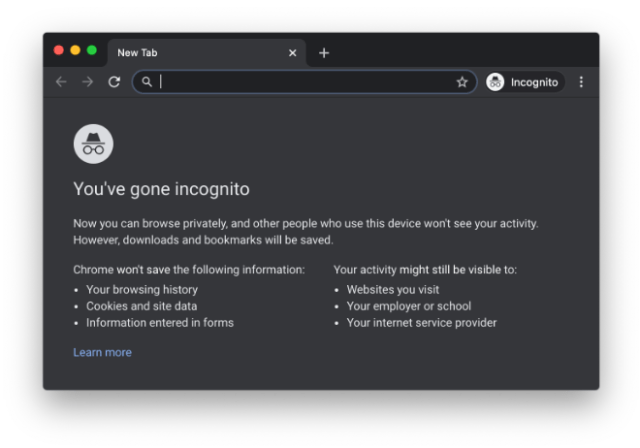Screen dimensions: 640x448
Task: Click the text Websites you visit
Action: (393, 290)
